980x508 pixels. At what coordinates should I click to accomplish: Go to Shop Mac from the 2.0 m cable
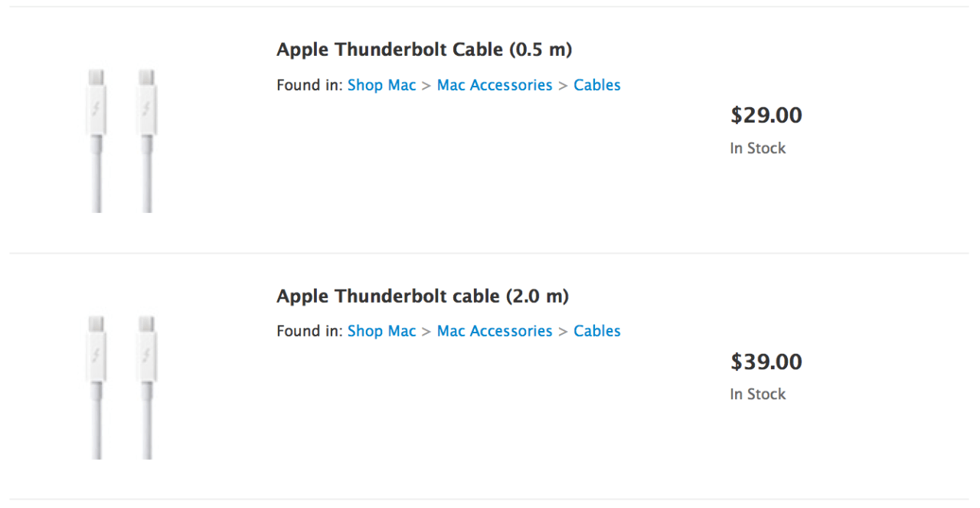(381, 332)
